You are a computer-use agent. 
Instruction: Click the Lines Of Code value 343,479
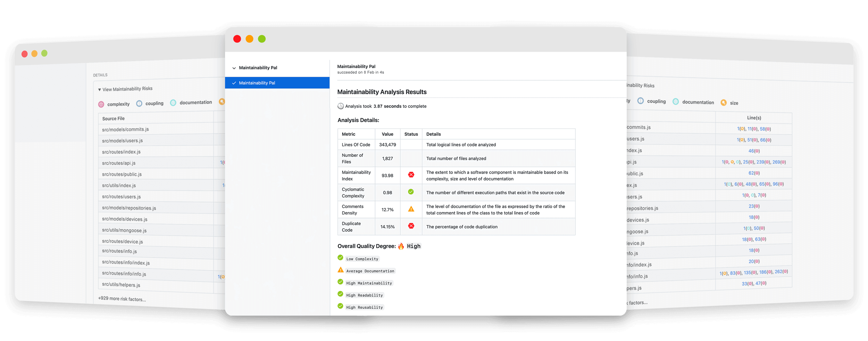click(387, 145)
